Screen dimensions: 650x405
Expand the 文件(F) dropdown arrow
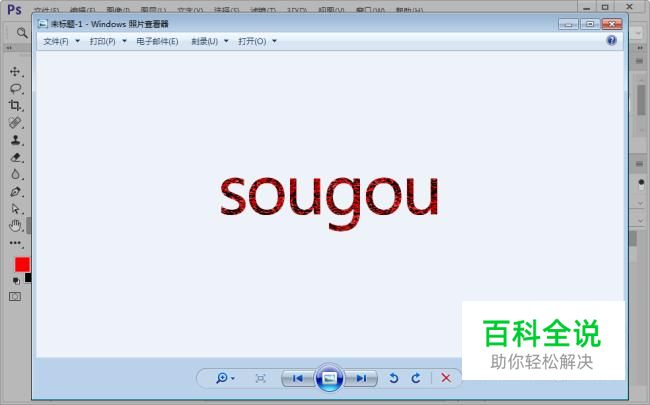point(78,41)
